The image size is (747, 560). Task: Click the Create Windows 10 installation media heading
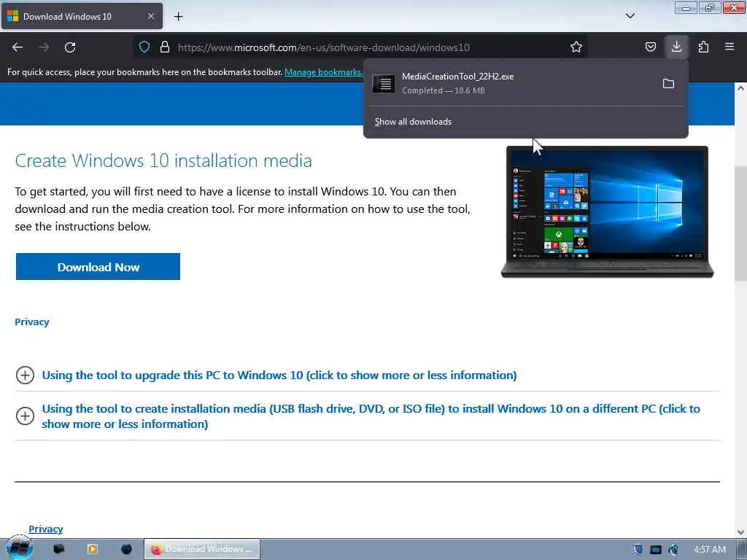163,161
